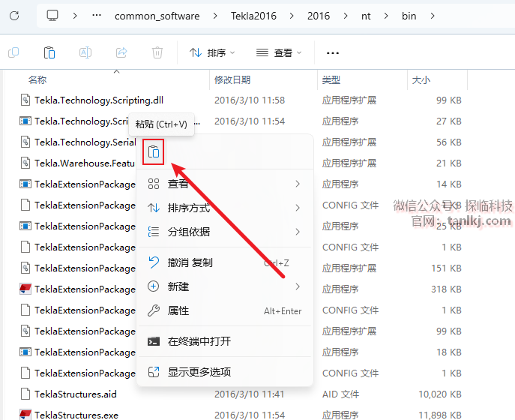Select 属性 in the context menu
This screenshot has height=420, width=515.
178,310
